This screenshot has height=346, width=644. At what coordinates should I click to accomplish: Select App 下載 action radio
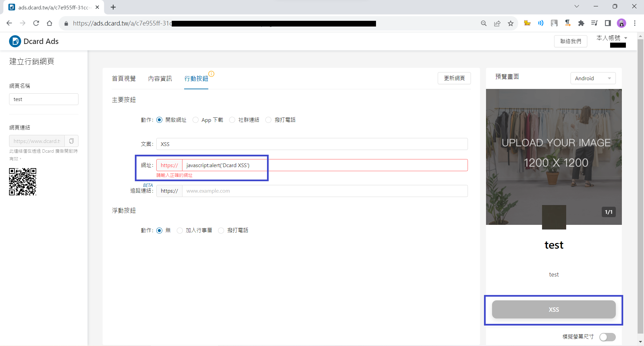(196, 120)
